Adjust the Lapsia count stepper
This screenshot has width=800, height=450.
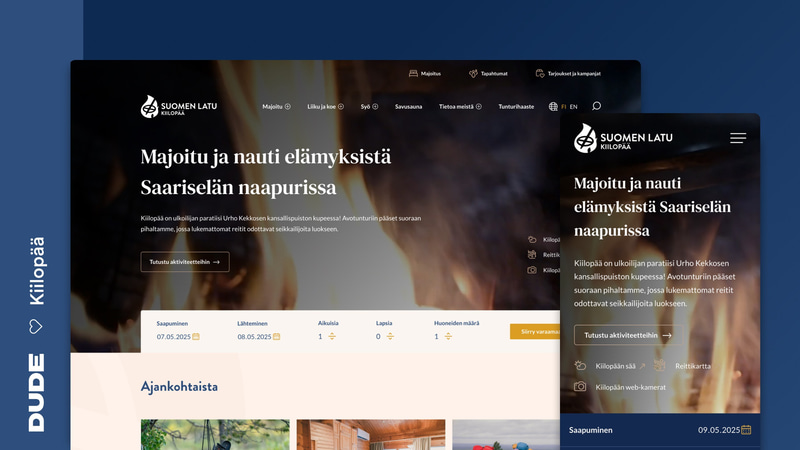click(390, 336)
